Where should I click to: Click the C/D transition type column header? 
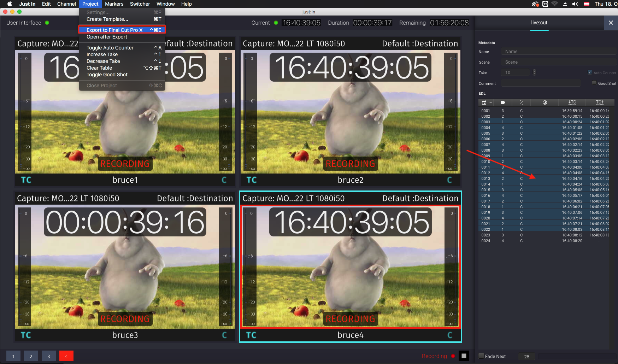[x=522, y=102]
